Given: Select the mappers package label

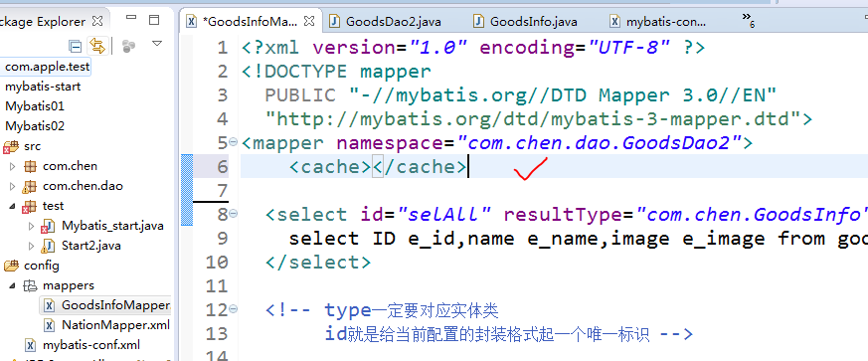Looking at the screenshot, I should (x=69, y=285).
